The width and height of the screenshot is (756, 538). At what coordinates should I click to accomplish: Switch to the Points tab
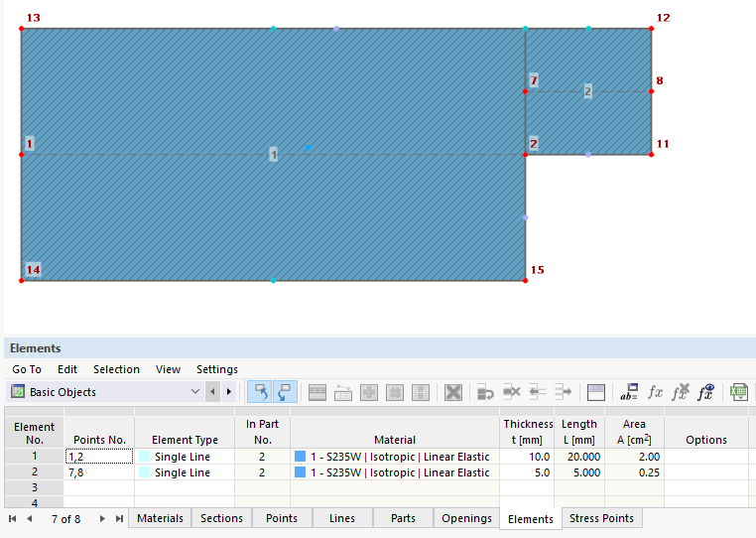pos(282,518)
